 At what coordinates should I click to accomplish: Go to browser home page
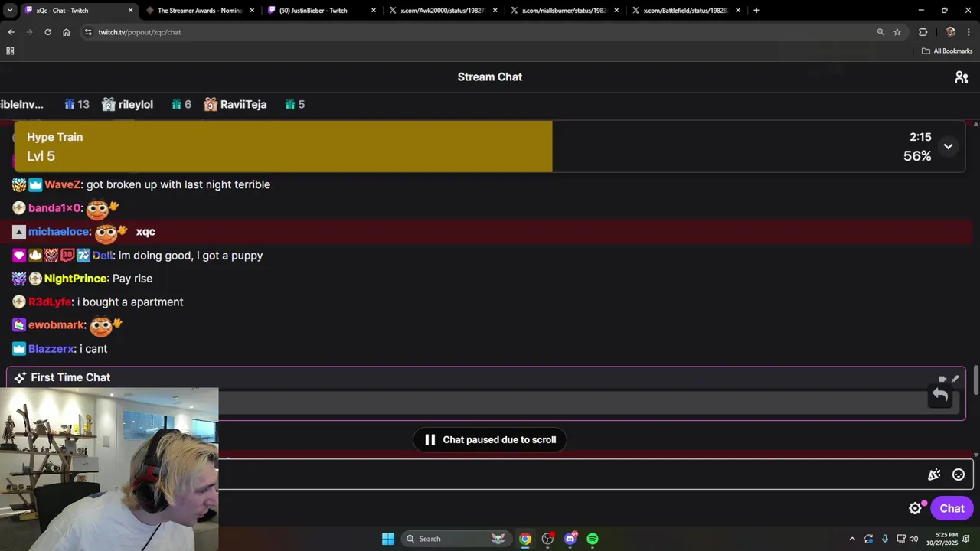(66, 32)
